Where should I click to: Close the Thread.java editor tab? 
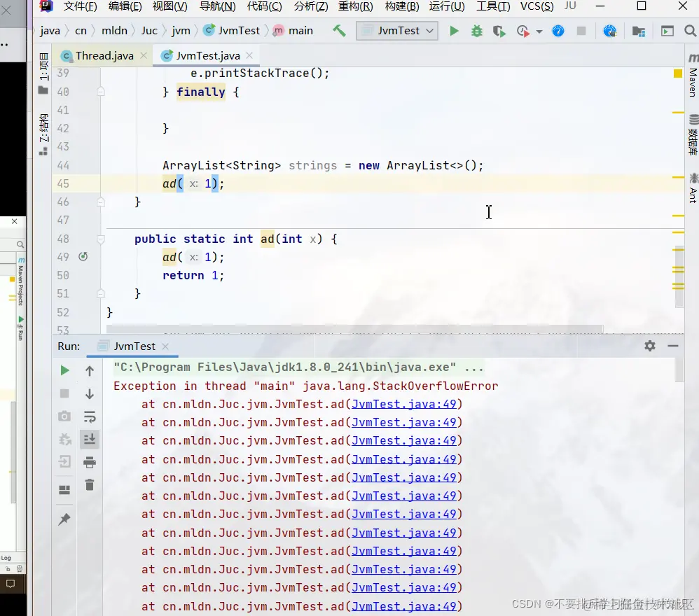(144, 55)
